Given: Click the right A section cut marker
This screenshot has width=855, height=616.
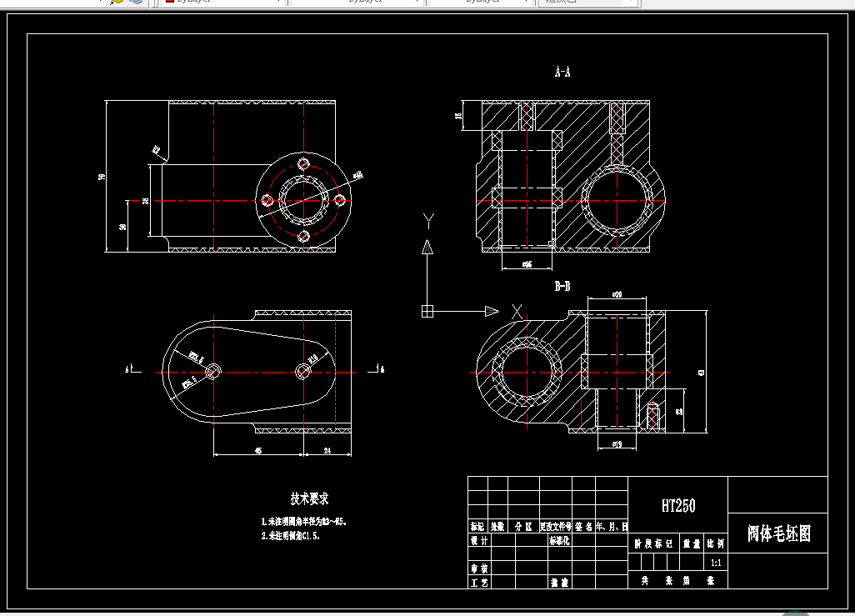Looking at the screenshot, I should pos(376,369).
